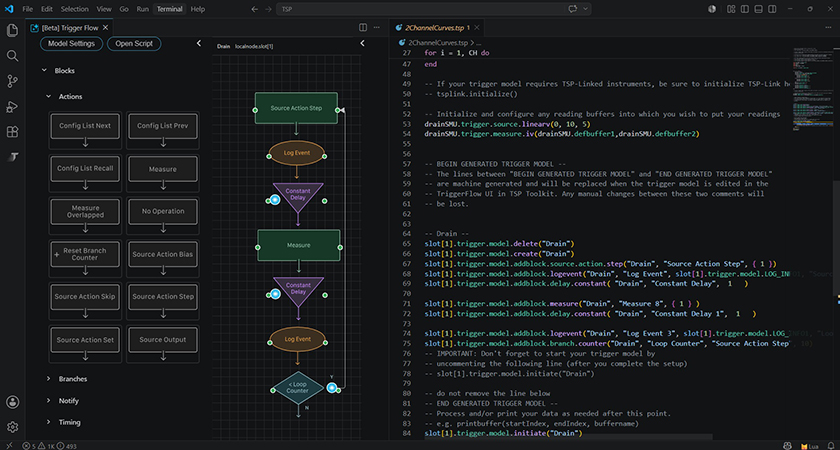Open the Help menu

(x=198, y=9)
